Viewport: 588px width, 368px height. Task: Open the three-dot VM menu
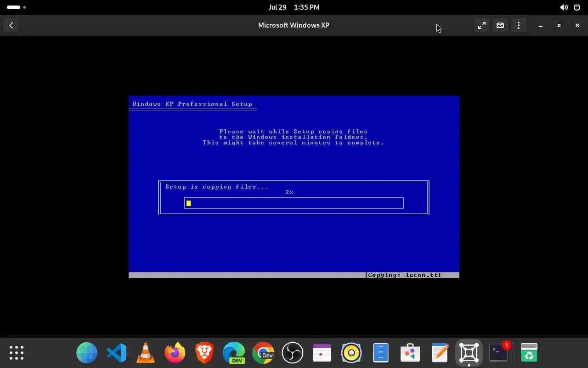point(519,25)
